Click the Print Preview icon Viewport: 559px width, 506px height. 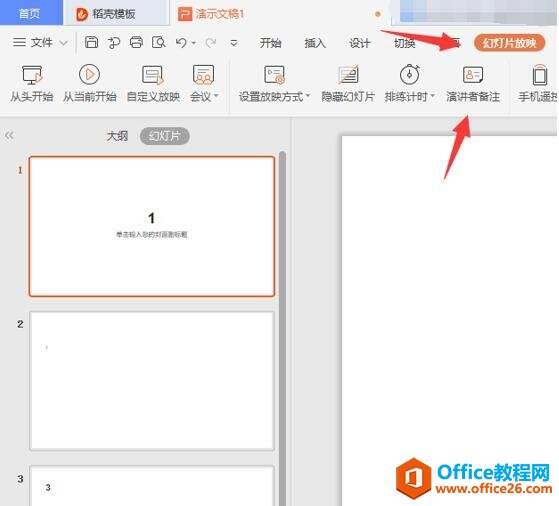pyautogui.click(x=158, y=42)
